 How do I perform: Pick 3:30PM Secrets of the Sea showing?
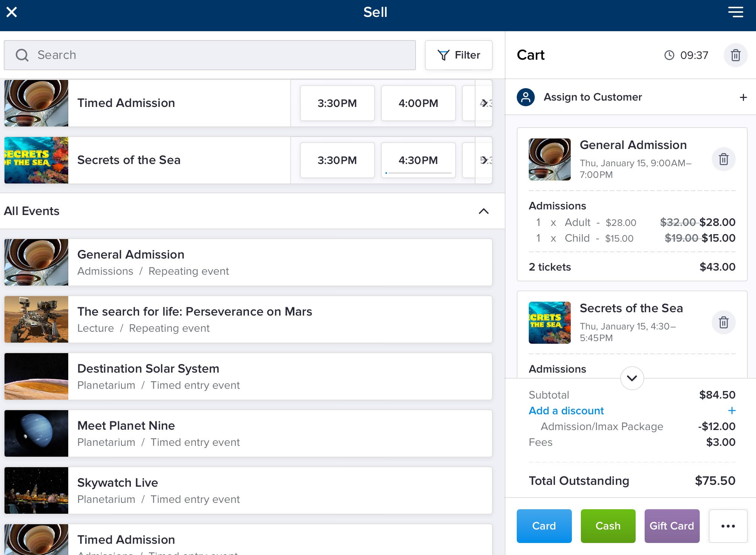point(337,160)
